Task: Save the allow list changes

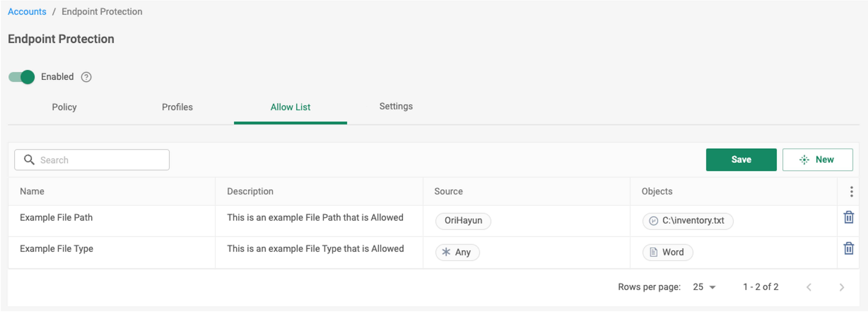Action: point(741,160)
